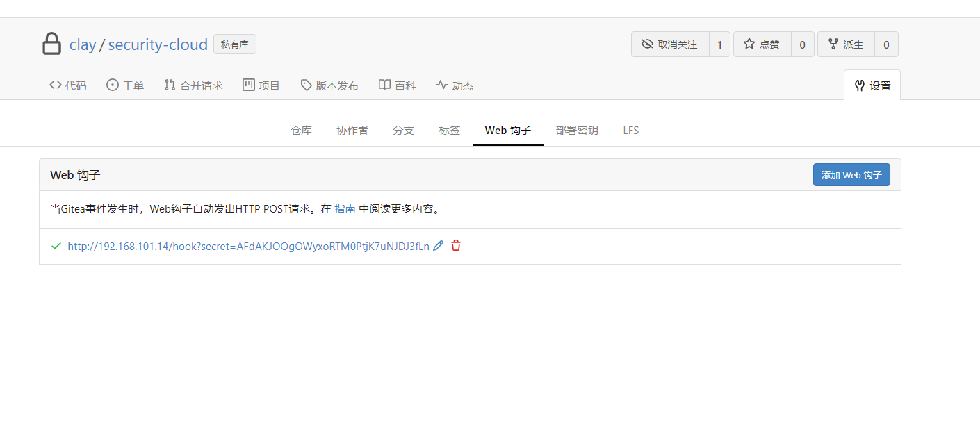The height and width of the screenshot is (432, 980).
Task: Click the red trash icon to delete the webhook
Action: (x=456, y=245)
